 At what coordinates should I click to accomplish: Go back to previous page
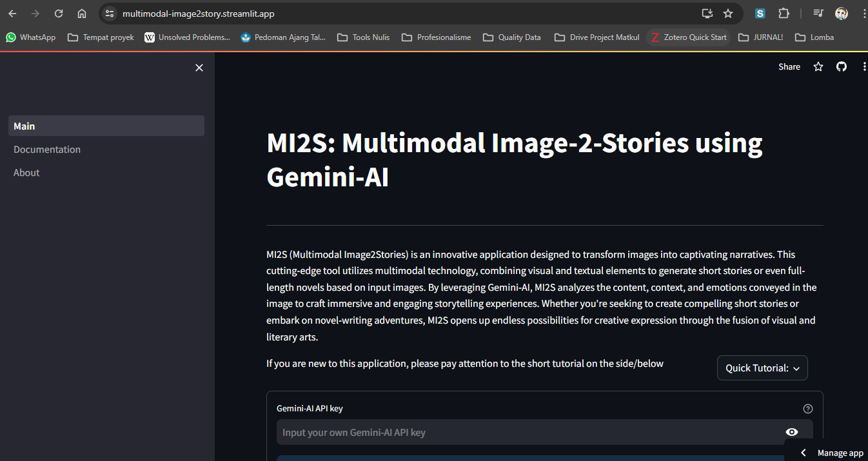pyautogui.click(x=12, y=14)
